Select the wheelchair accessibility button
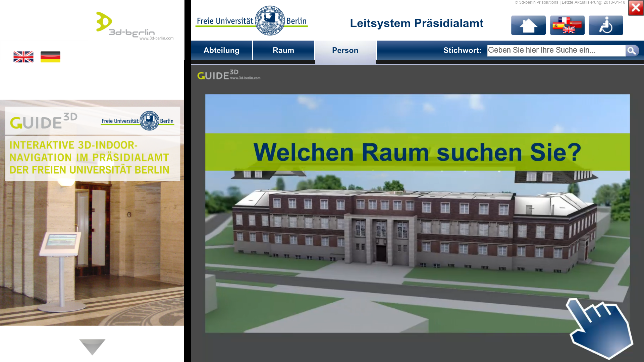 (x=606, y=25)
